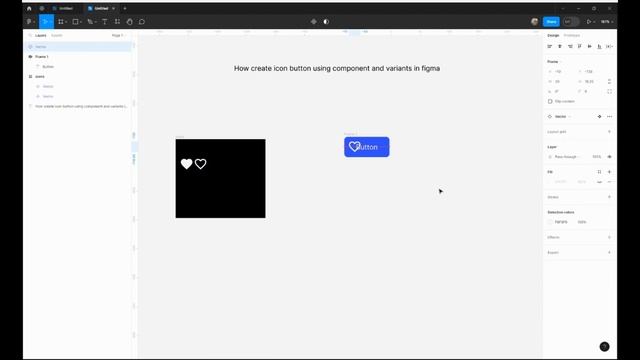640x360 pixels.
Task: Open the globe community icon
Action: pos(42,8)
